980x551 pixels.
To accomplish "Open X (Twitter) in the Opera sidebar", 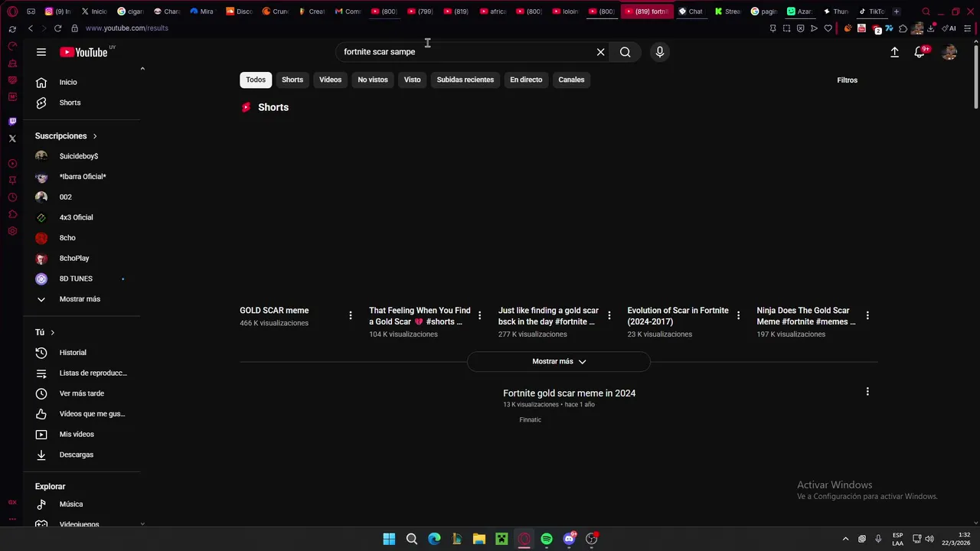I will [12, 139].
